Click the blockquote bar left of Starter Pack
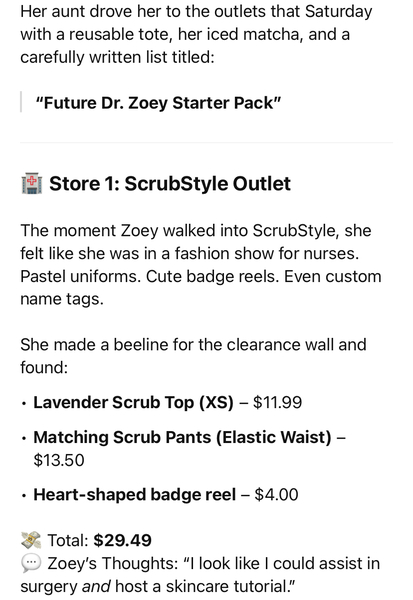 [x=21, y=102]
